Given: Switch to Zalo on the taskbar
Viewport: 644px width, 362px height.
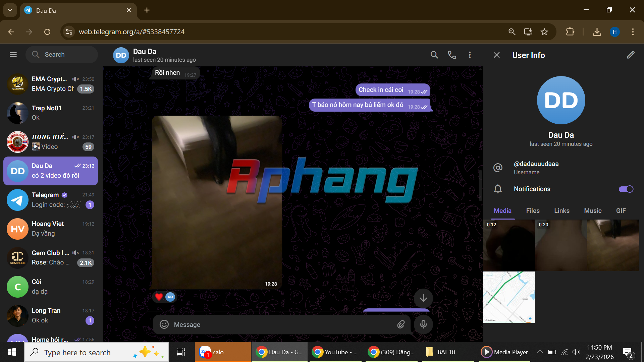Looking at the screenshot, I should tap(223, 352).
